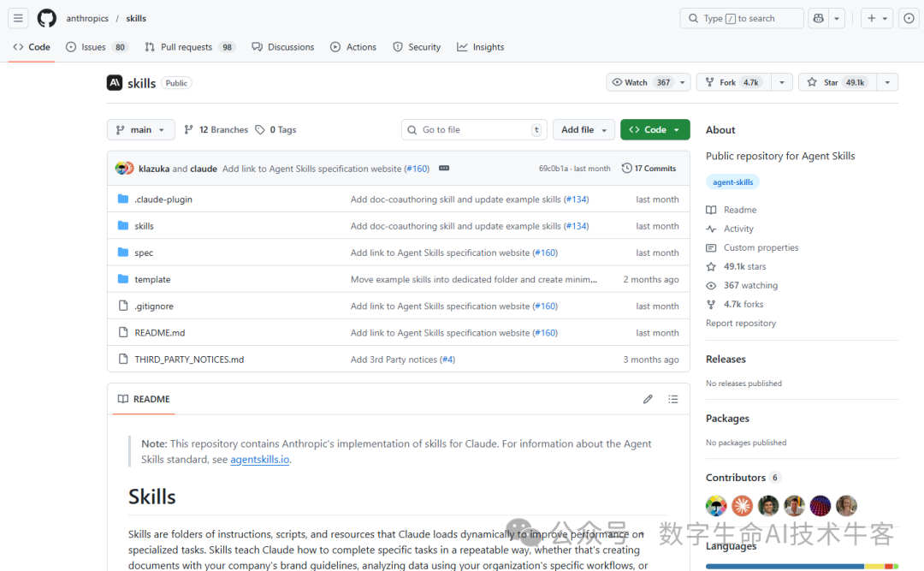This screenshot has width=924, height=571.
Task: Open dropdown arrow next to Copilot icon
Action: click(837, 18)
